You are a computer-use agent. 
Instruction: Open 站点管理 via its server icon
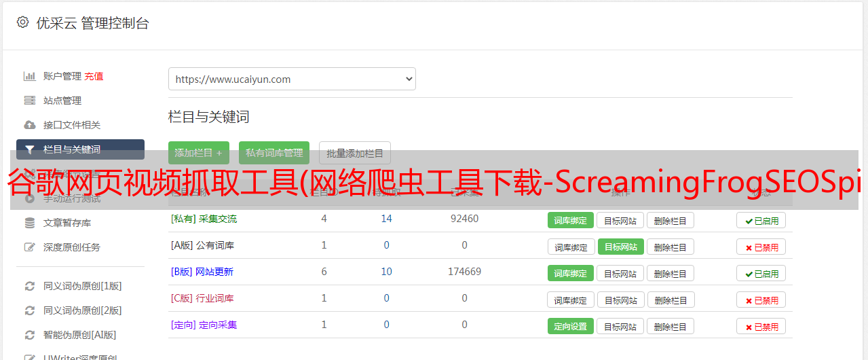[x=29, y=101]
